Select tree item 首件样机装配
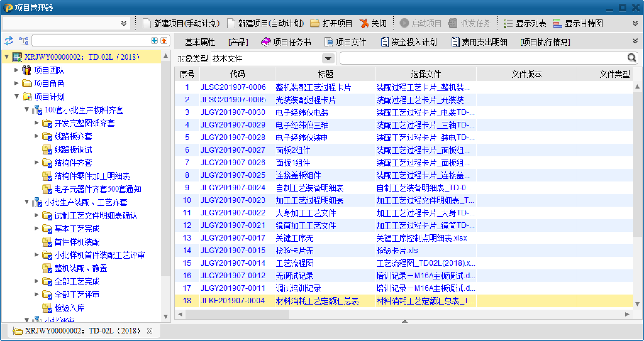 77,242
